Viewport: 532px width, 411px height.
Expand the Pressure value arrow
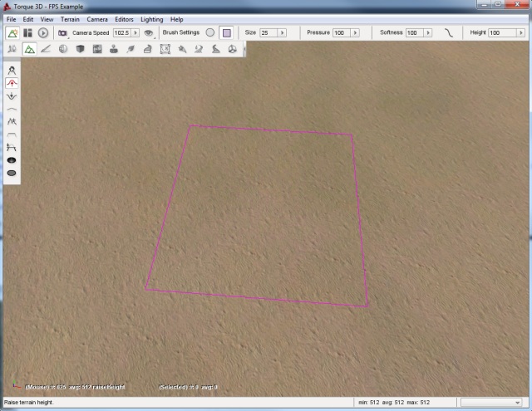point(355,32)
